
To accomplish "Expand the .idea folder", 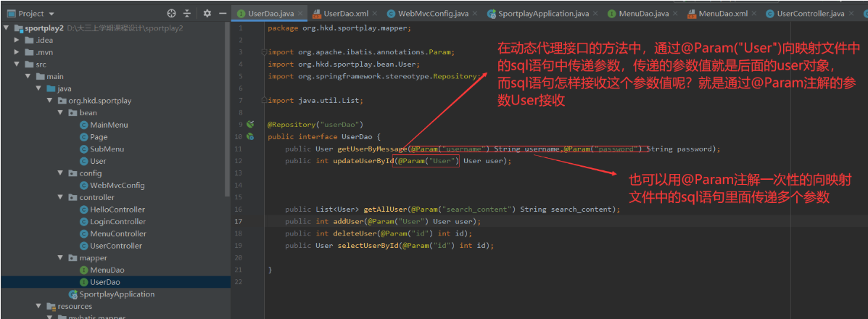I will click(x=17, y=40).
